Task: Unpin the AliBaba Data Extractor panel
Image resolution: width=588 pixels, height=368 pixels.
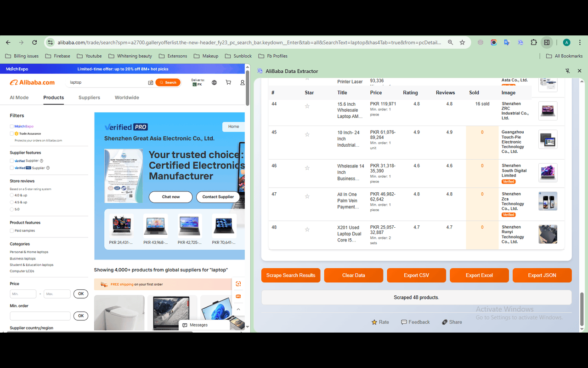Action: tap(568, 71)
